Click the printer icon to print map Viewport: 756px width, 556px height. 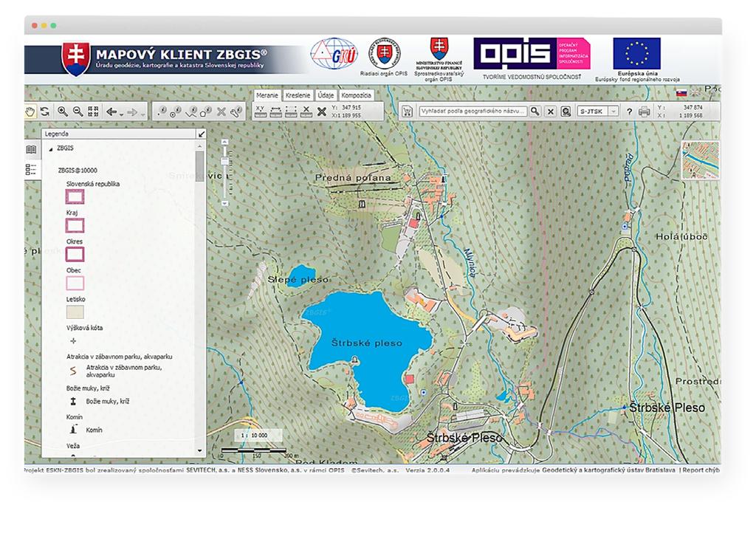[644, 112]
